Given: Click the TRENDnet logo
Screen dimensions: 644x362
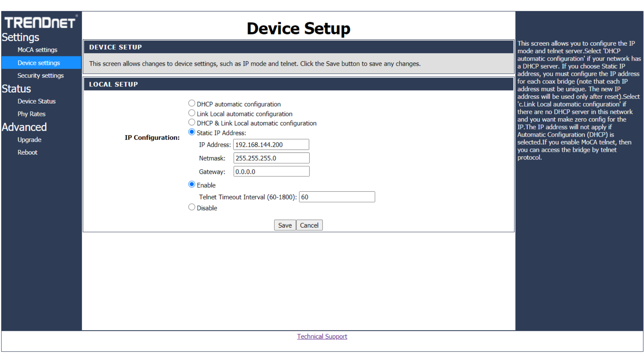Looking at the screenshot, I should (x=40, y=22).
